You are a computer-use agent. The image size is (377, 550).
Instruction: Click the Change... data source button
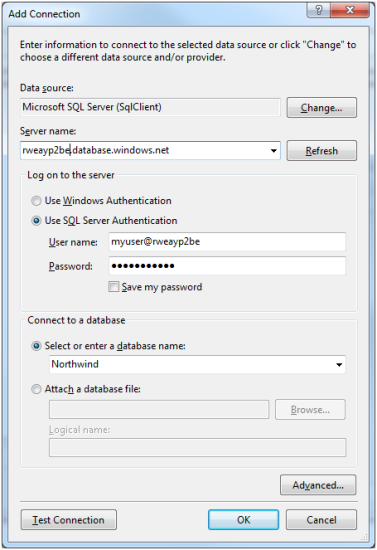tap(322, 107)
